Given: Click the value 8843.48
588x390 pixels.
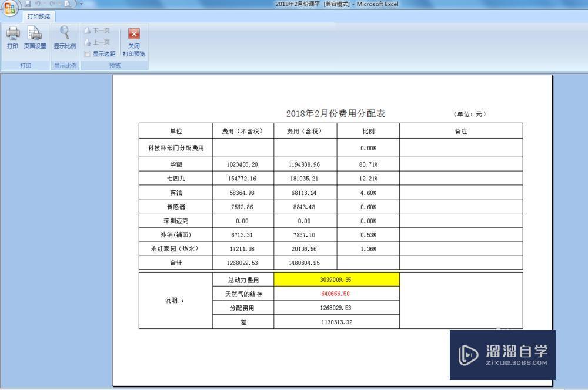Looking at the screenshot, I should (x=304, y=207).
